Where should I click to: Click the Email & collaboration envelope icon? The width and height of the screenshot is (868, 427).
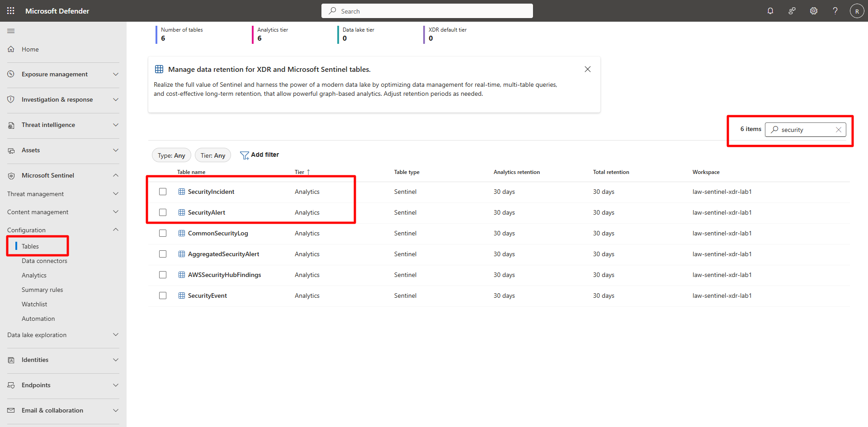click(11, 410)
